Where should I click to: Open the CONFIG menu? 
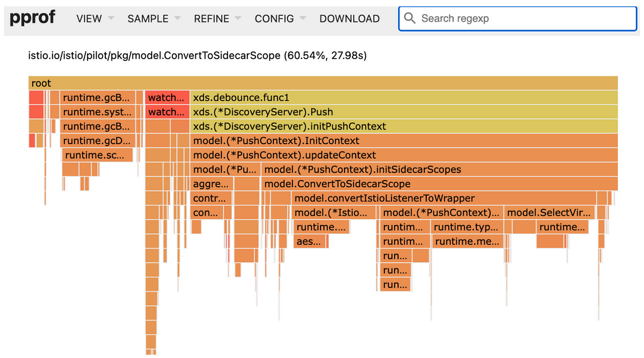[x=280, y=19]
